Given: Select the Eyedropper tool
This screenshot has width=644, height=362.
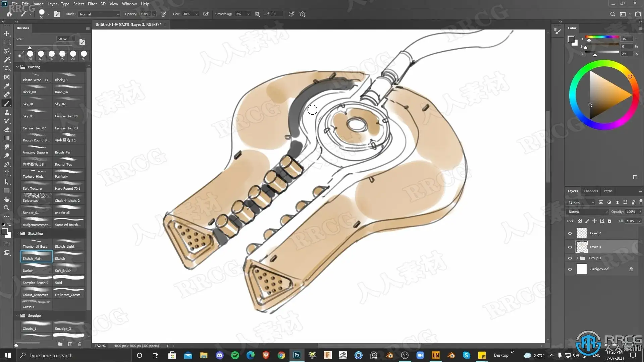Looking at the screenshot, I should click(7, 86).
